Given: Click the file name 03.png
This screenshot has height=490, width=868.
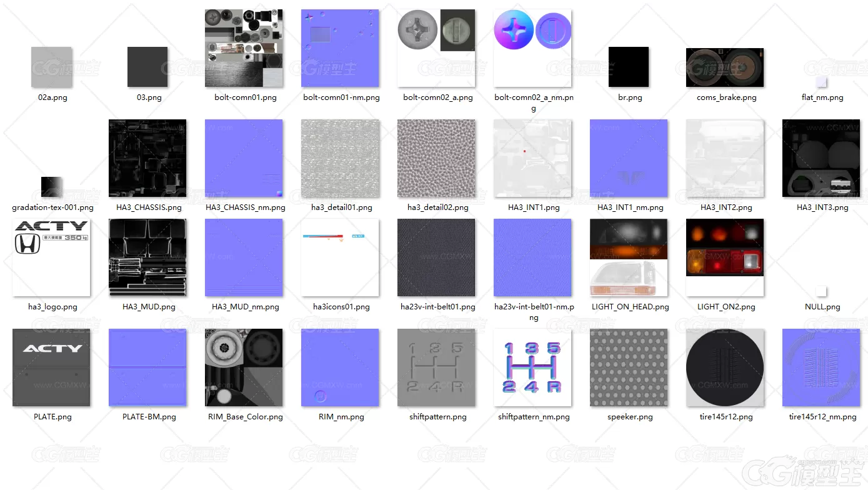Looking at the screenshot, I should pyautogui.click(x=149, y=97).
